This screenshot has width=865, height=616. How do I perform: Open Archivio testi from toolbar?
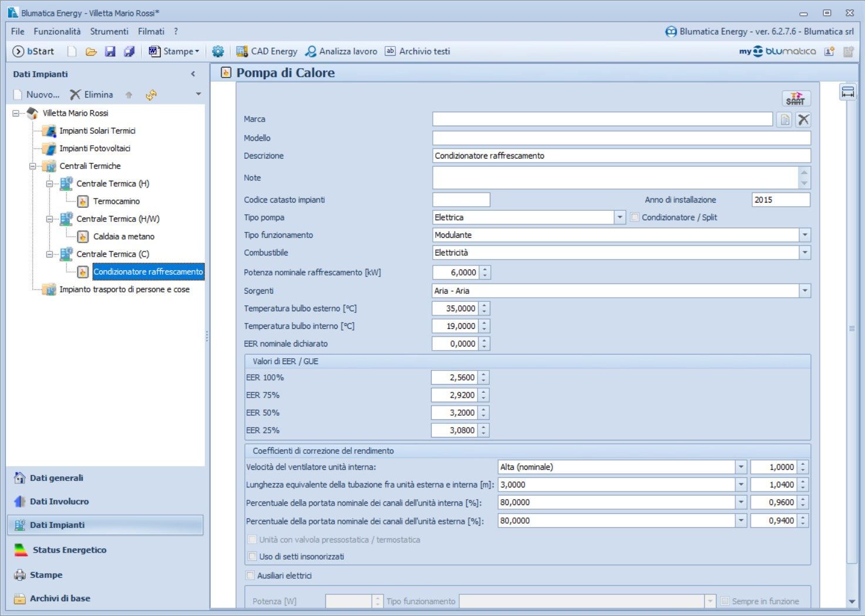[418, 52]
